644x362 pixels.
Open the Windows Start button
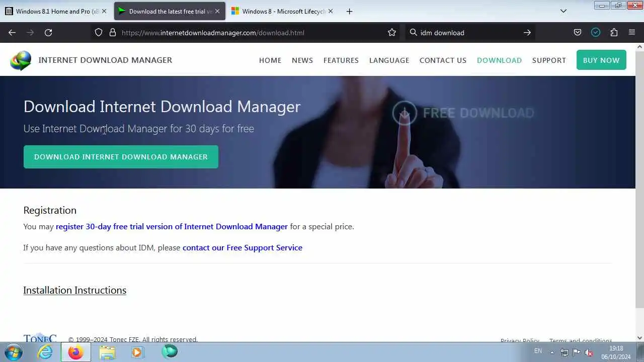13,352
